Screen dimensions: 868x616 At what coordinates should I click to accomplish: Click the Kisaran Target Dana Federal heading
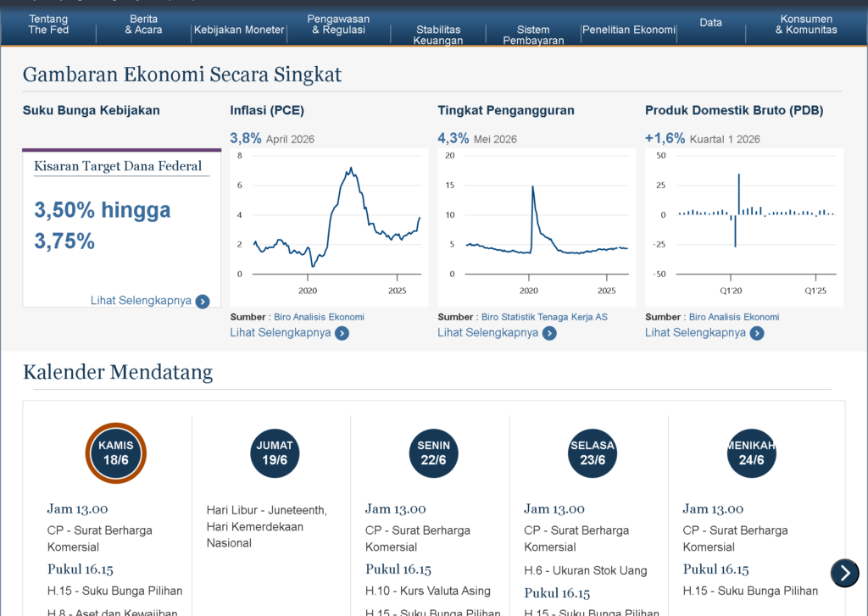click(118, 166)
